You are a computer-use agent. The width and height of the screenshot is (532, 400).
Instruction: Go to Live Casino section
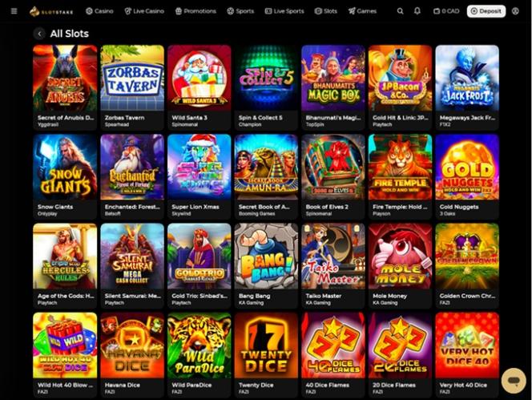click(144, 11)
